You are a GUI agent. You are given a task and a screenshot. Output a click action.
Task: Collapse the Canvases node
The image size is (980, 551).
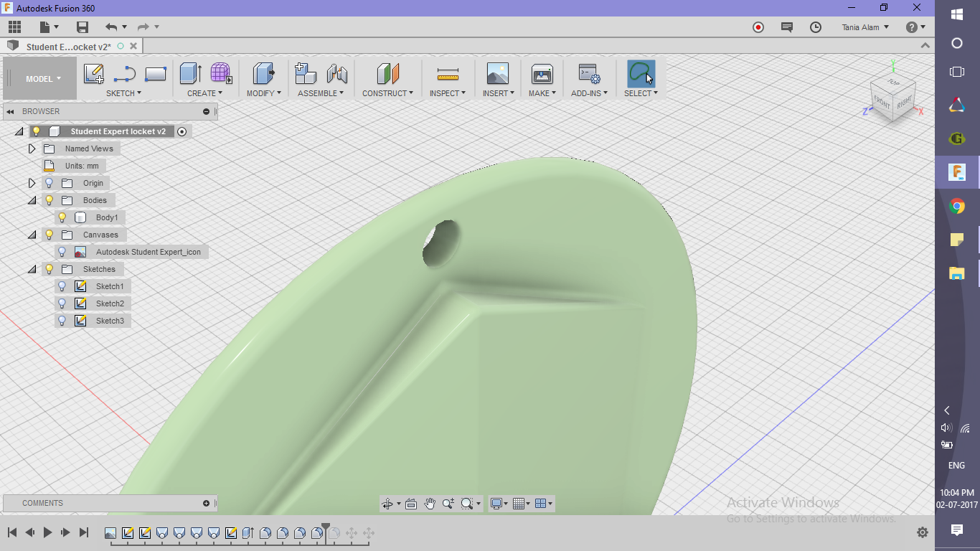(32, 235)
